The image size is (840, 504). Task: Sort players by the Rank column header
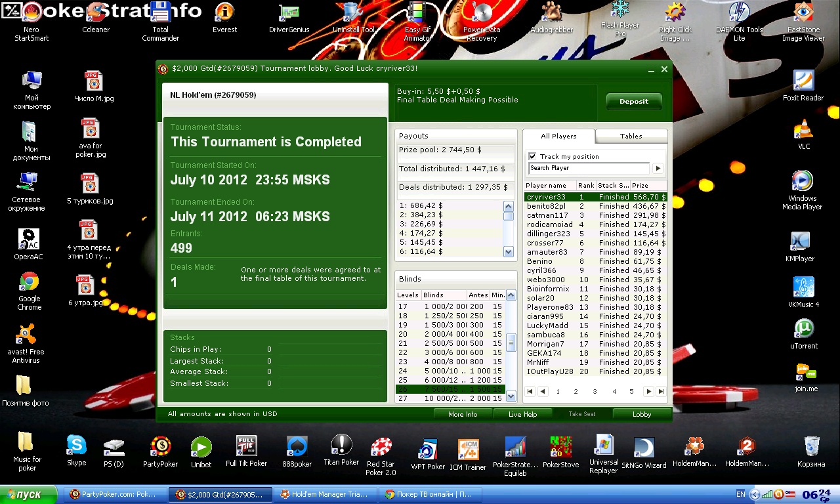[x=586, y=186]
